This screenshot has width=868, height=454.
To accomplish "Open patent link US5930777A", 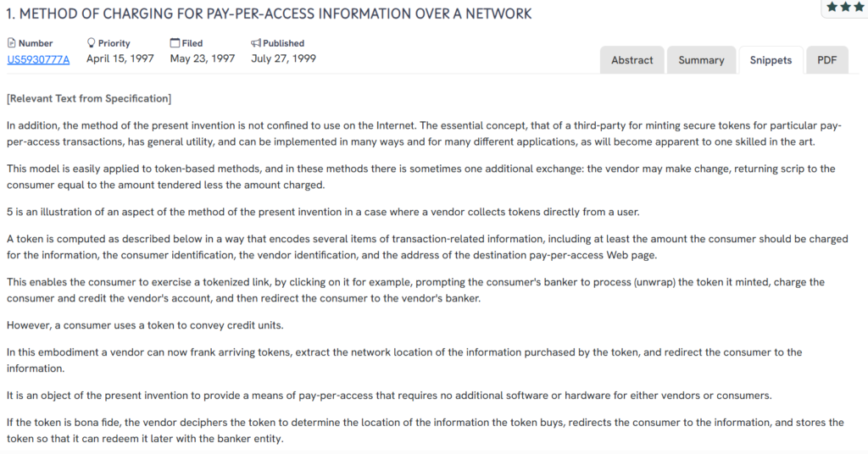I will [38, 59].
